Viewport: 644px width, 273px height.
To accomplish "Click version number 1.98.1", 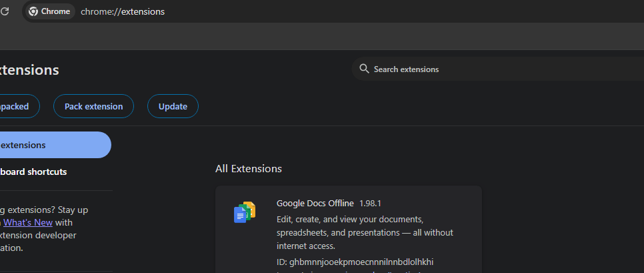I will (370, 204).
